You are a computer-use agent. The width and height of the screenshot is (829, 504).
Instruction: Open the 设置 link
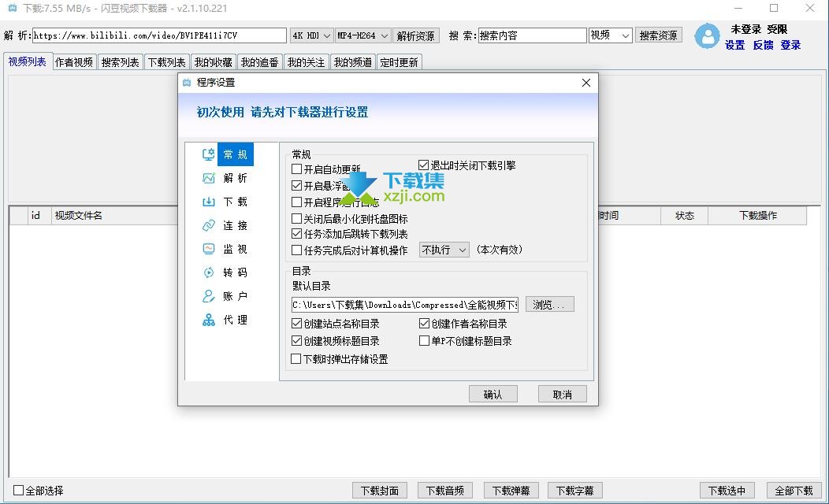click(x=735, y=45)
